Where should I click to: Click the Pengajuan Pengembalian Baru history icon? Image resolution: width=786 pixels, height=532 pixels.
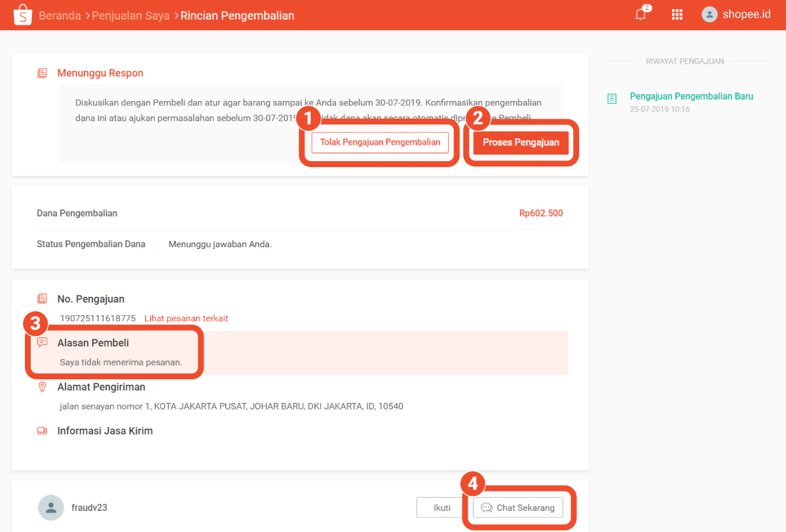point(612,99)
